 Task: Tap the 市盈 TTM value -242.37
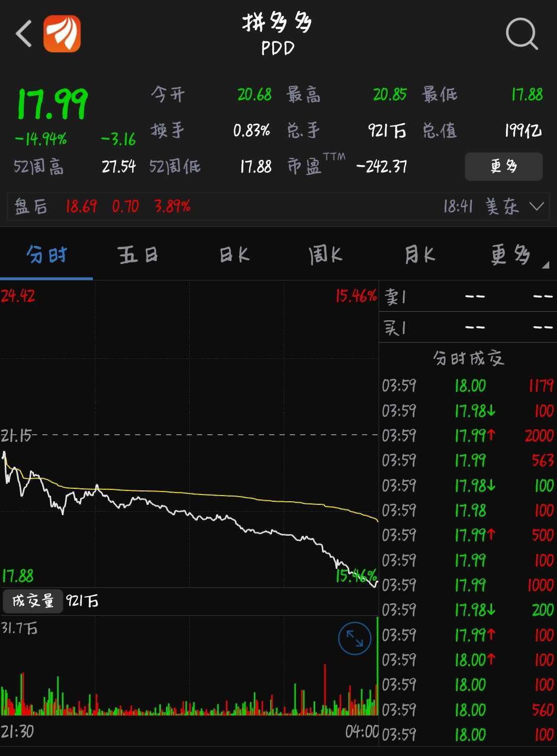tap(382, 167)
